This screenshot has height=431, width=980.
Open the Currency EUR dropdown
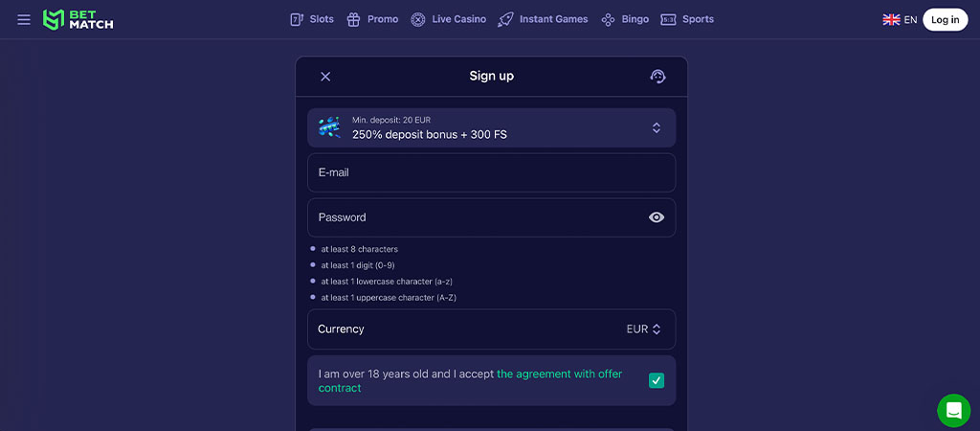(x=644, y=329)
